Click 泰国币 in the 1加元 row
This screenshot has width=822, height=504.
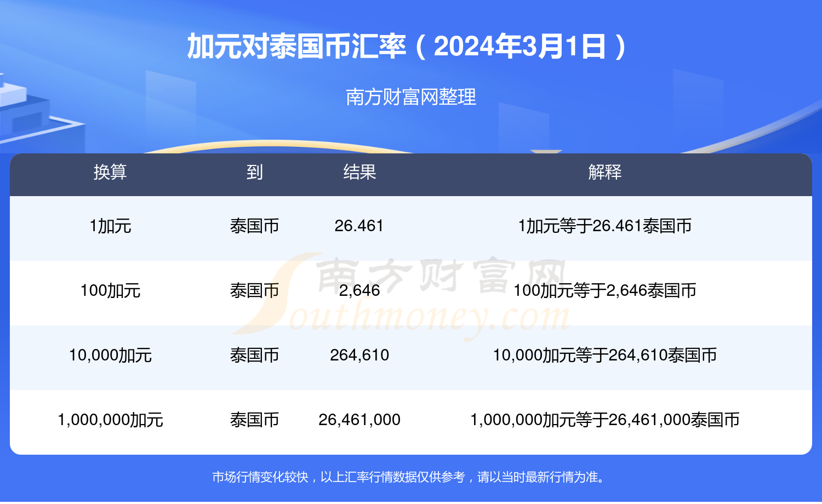coord(254,226)
